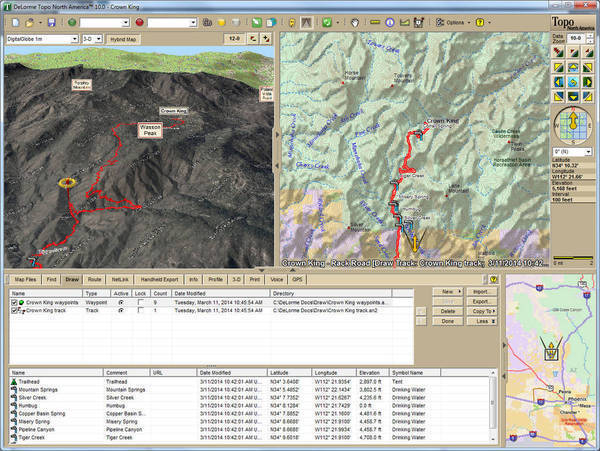Switch to the Handheld Export tab
Screen dimensions: 600x451
click(160, 280)
